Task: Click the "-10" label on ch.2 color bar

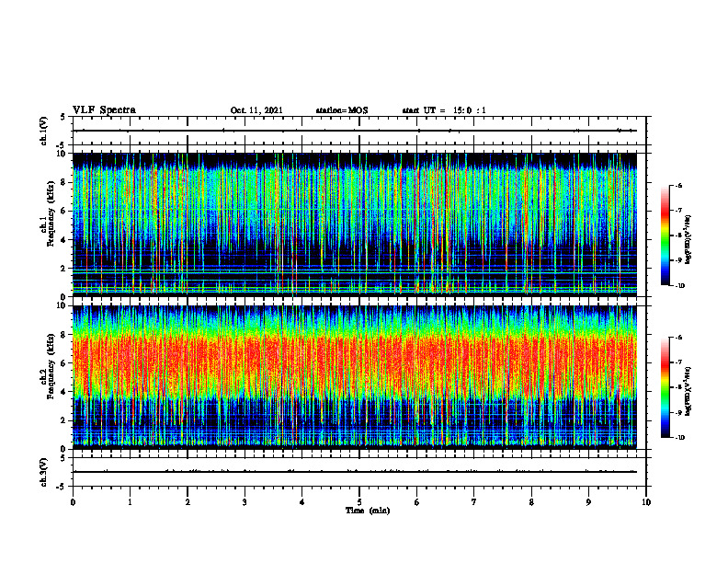Action: tap(679, 438)
